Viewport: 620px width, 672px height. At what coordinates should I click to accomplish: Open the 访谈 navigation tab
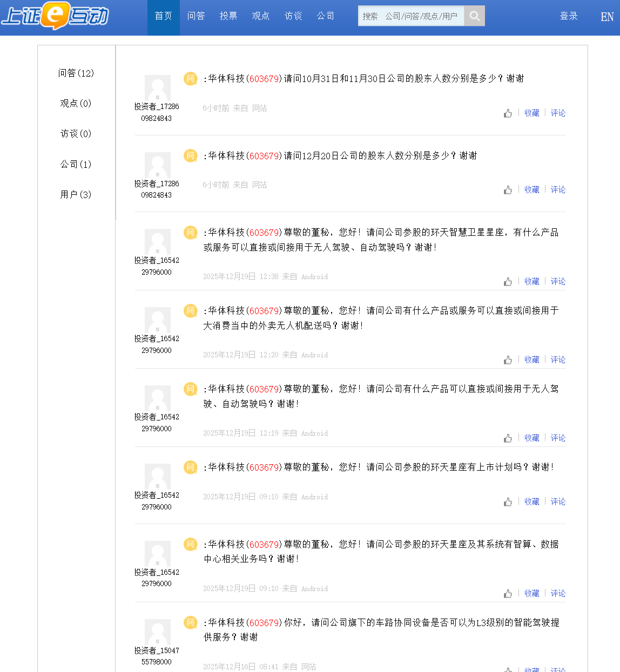click(x=293, y=16)
